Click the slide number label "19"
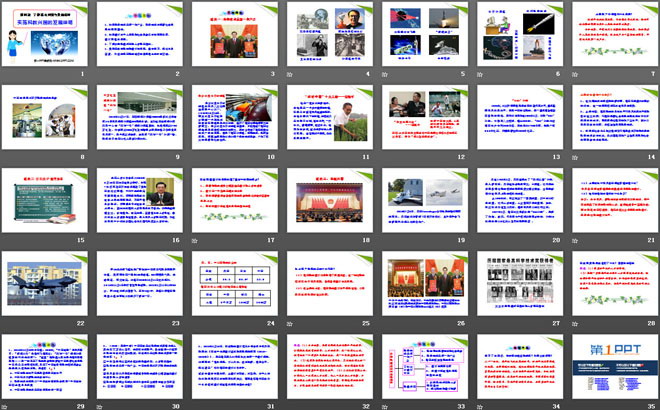Image resolution: width=660 pixels, height=410 pixels. (461, 240)
